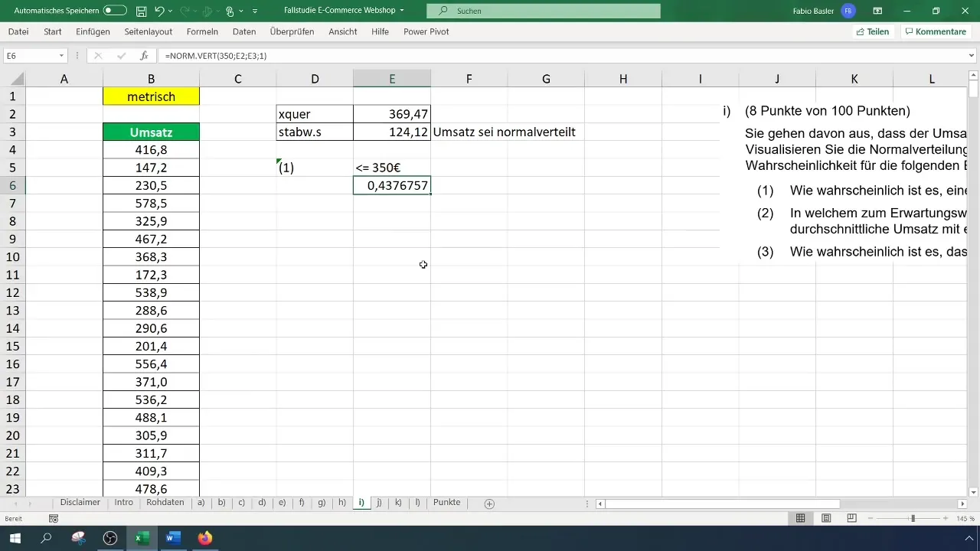Click the Excel taskbar icon
Screen dimensions: 980x551
(142, 538)
